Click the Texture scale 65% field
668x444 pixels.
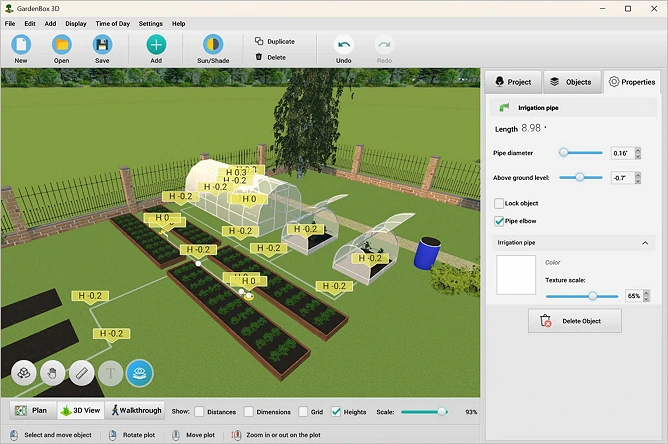pyautogui.click(x=634, y=296)
